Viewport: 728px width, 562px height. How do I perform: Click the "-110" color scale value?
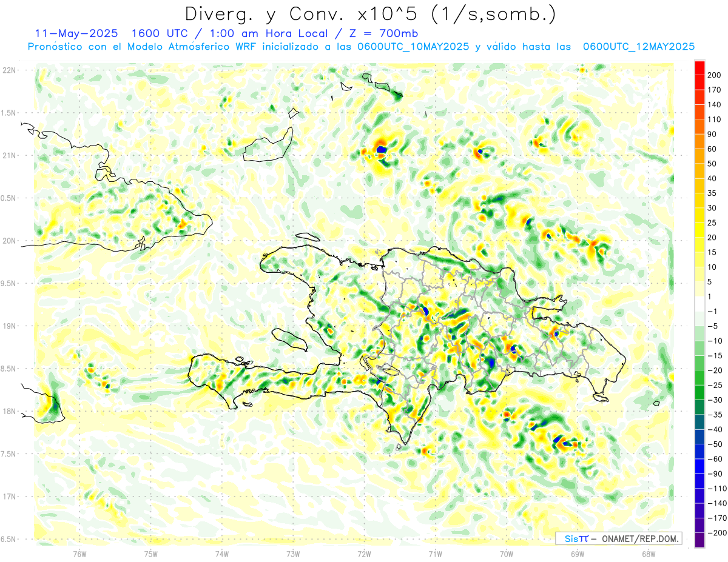coord(716,489)
